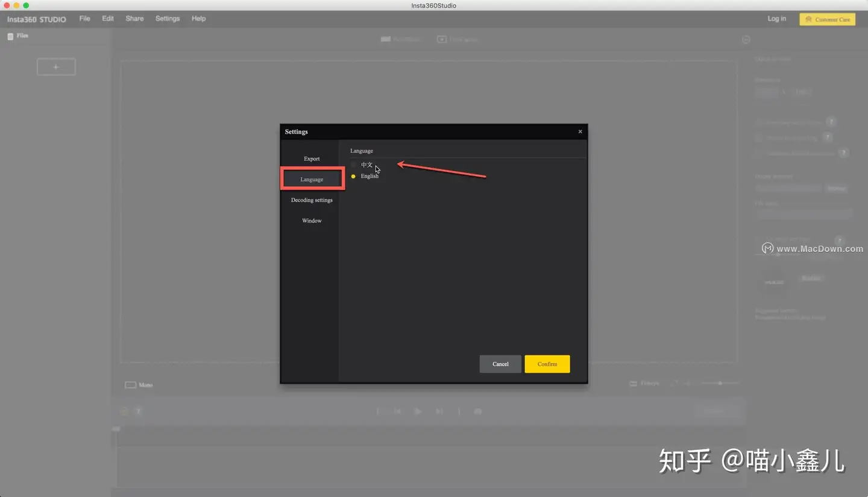868x497 pixels.
Task: Open the Export settings tab
Action: pyautogui.click(x=312, y=159)
